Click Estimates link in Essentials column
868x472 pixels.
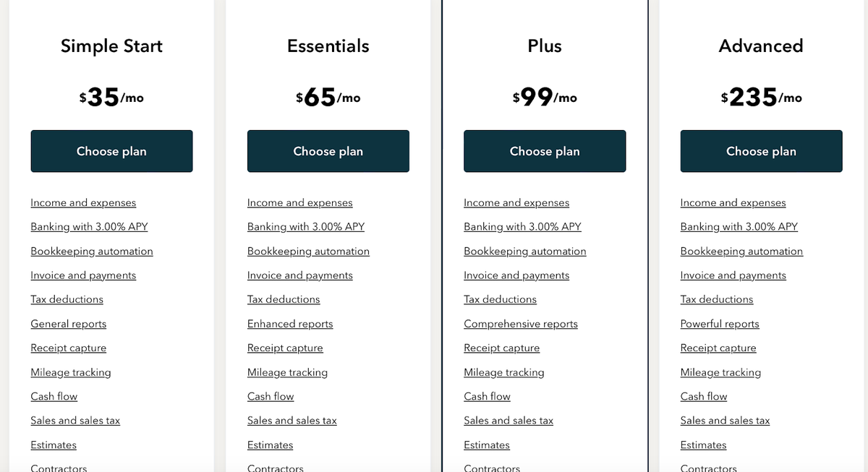point(270,445)
